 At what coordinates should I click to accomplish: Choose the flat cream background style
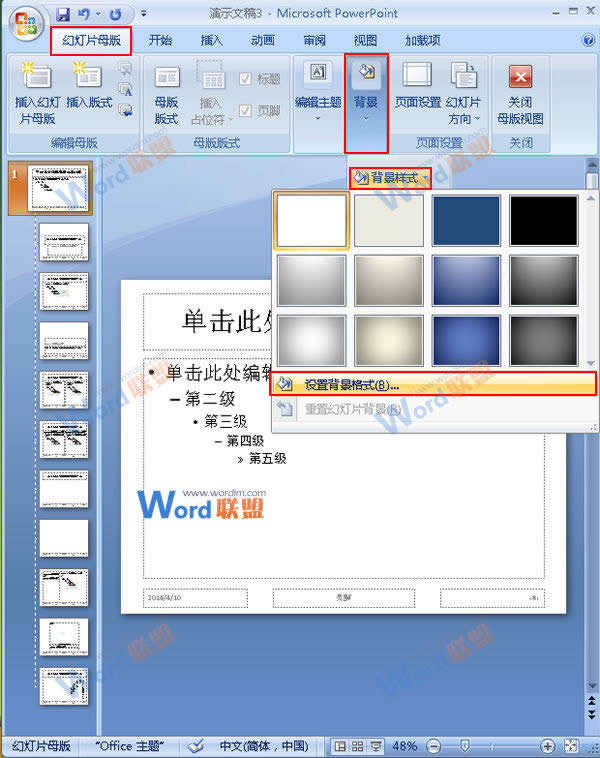pos(389,220)
